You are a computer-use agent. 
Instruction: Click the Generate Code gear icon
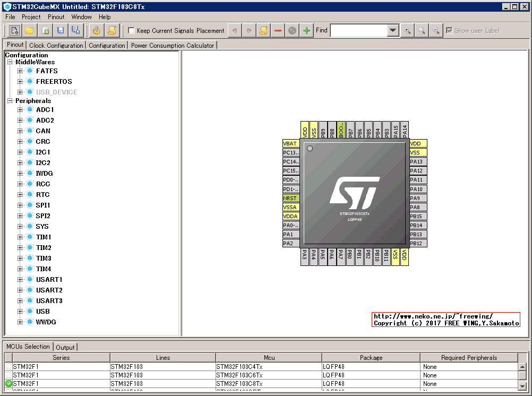(97, 31)
